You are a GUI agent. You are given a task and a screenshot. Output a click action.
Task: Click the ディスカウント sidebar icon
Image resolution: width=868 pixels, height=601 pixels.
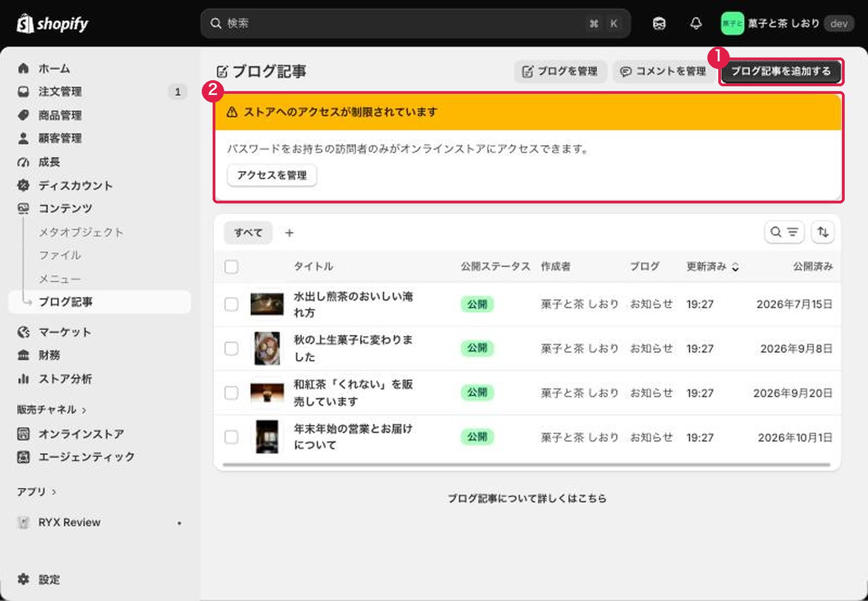point(23,185)
